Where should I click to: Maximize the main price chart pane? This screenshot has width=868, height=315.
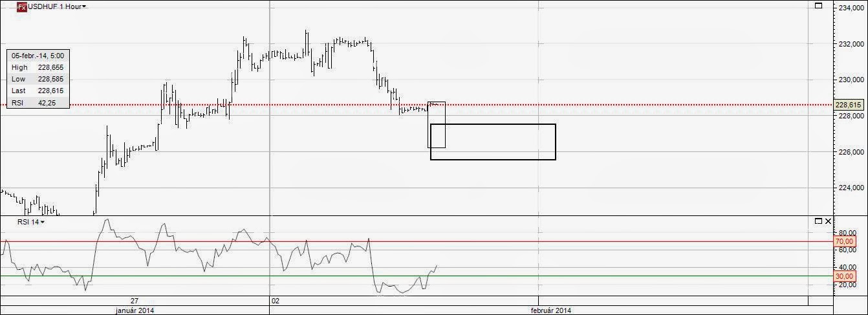point(818,6)
